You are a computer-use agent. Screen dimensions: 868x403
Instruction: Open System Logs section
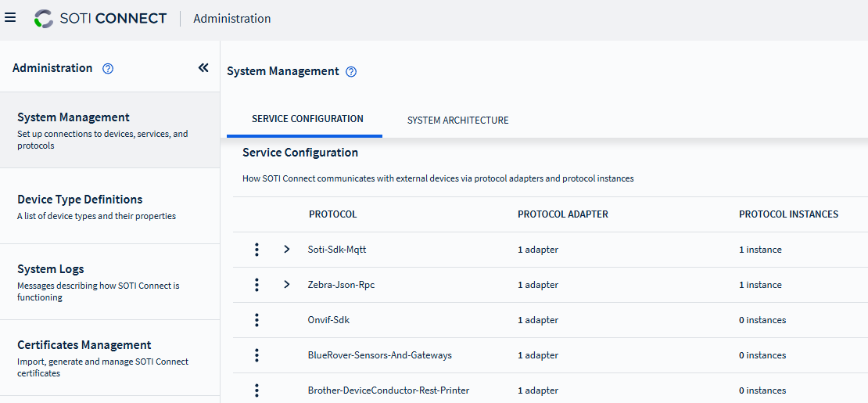click(x=110, y=282)
